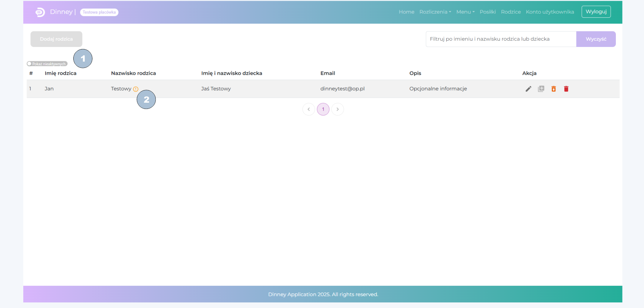
Task: Select page 1 in the pagination
Action: [323, 109]
